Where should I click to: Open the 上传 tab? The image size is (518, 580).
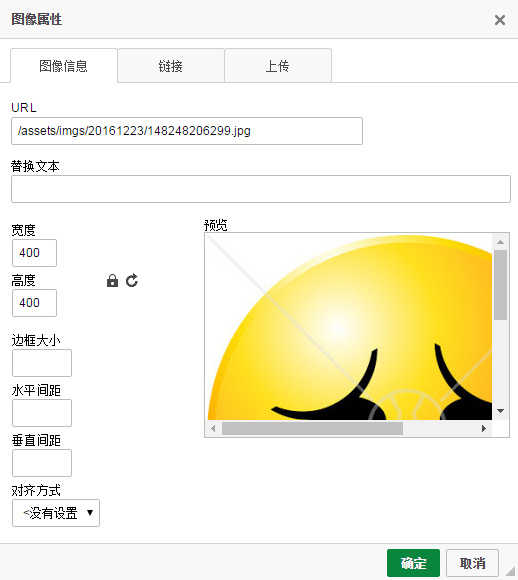[x=278, y=66]
